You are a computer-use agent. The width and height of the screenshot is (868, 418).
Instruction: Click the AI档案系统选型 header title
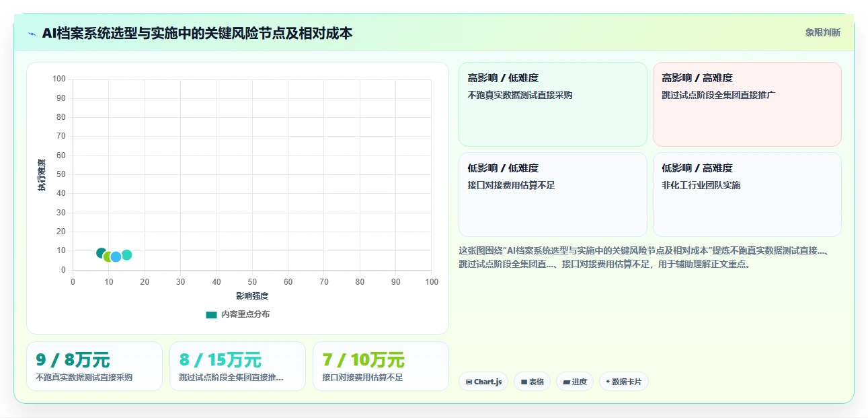(197, 33)
